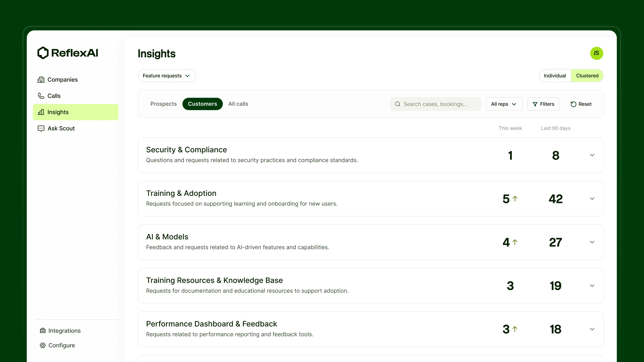Screen dimensions: 644x362
Task: Open Configure settings
Action: tap(57, 345)
